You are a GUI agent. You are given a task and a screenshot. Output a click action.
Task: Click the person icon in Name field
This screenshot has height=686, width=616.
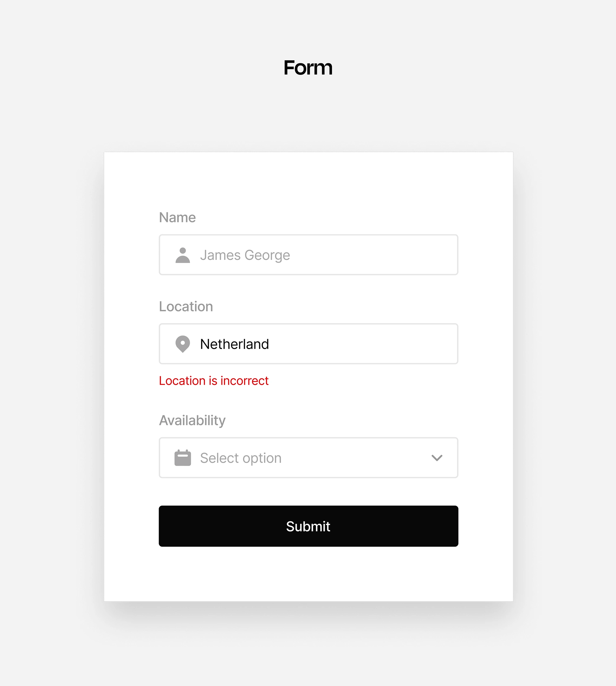tap(182, 255)
